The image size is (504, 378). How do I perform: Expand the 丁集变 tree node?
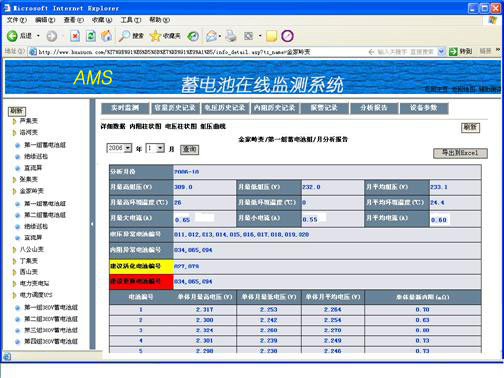(14, 261)
